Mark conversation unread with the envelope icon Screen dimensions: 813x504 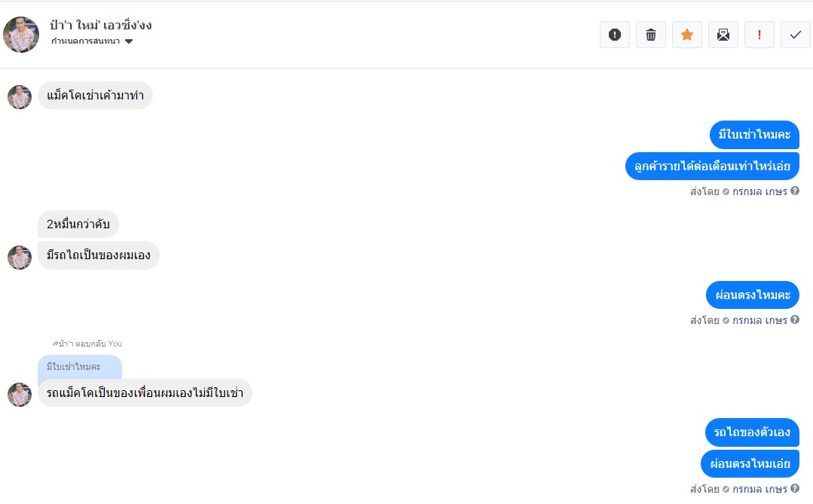pos(723,35)
